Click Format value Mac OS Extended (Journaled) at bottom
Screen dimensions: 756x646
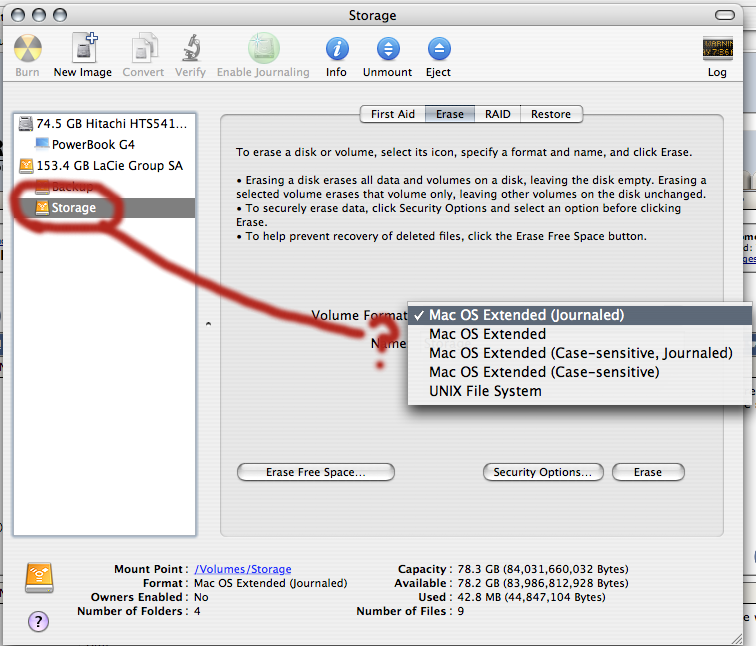tap(270, 583)
